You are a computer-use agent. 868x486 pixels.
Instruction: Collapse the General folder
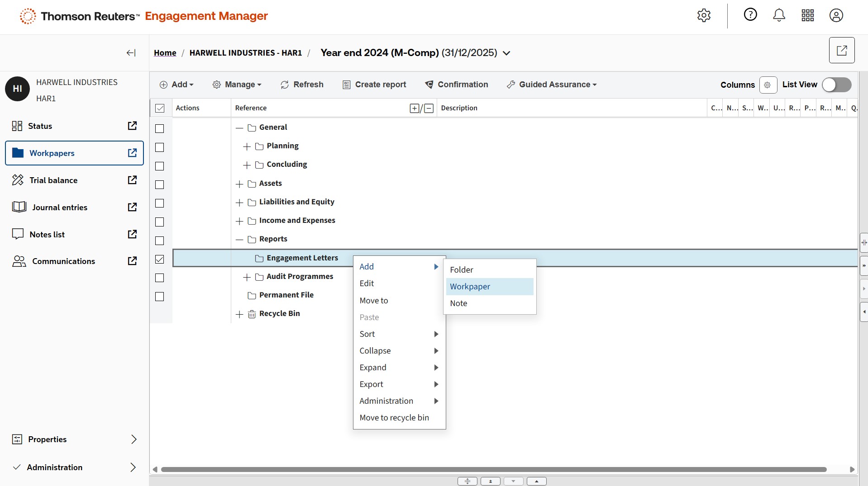click(239, 128)
